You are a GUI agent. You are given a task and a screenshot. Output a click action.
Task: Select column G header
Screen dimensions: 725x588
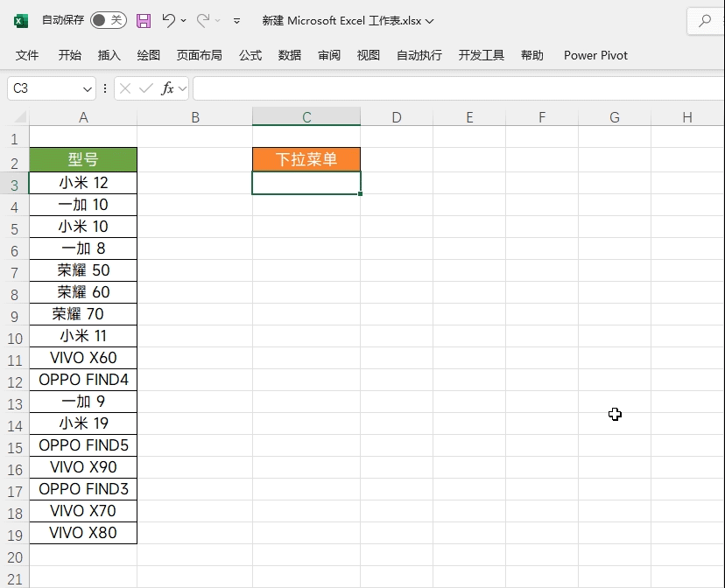click(615, 117)
